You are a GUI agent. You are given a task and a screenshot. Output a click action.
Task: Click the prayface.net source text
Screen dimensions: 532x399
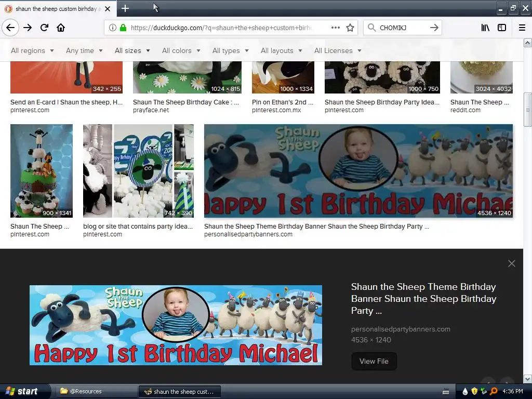[151, 110]
